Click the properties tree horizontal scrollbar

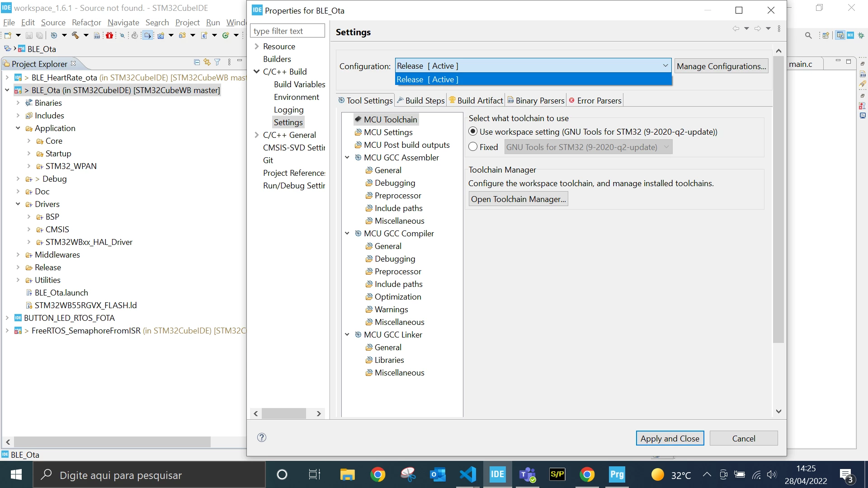pos(284,413)
